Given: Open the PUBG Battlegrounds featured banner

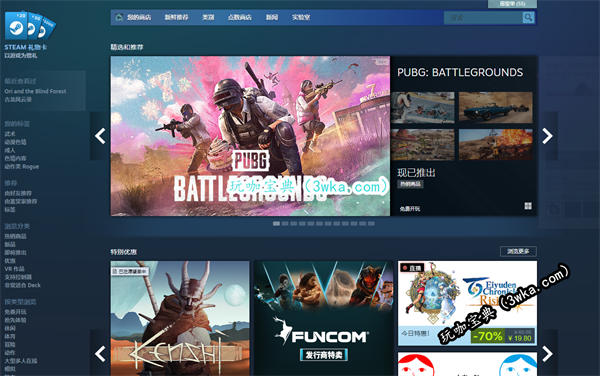Looking at the screenshot, I should tap(250, 136).
